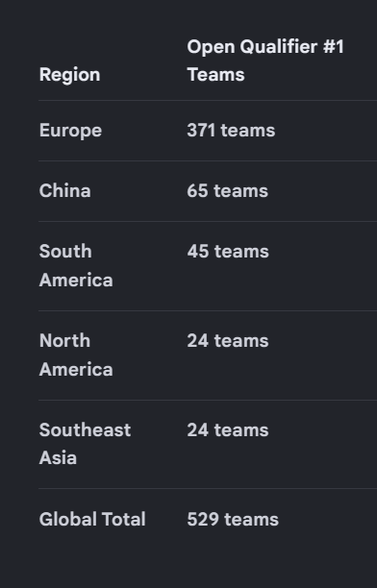The width and height of the screenshot is (377, 588).
Task: Click the 45 teams value
Action: point(228,252)
